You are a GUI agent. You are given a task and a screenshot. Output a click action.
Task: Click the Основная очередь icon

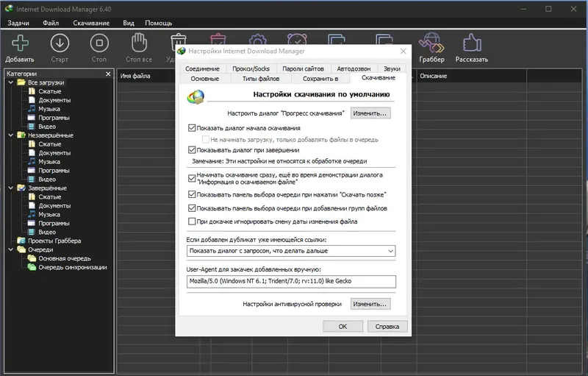point(32,258)
